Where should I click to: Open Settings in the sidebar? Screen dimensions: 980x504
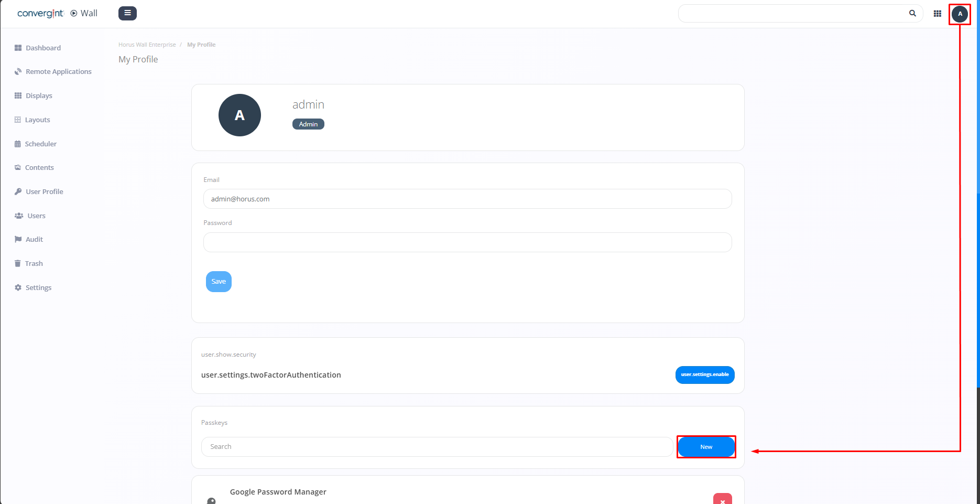[38, 288]
